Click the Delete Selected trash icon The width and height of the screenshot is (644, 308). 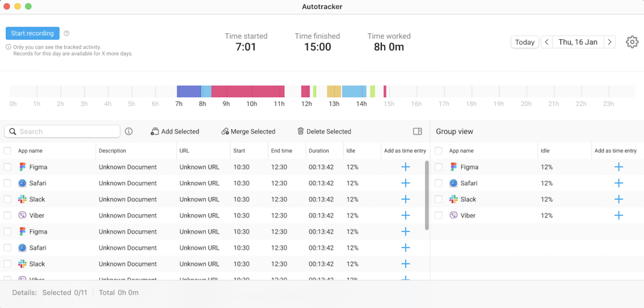pos(301,131)
